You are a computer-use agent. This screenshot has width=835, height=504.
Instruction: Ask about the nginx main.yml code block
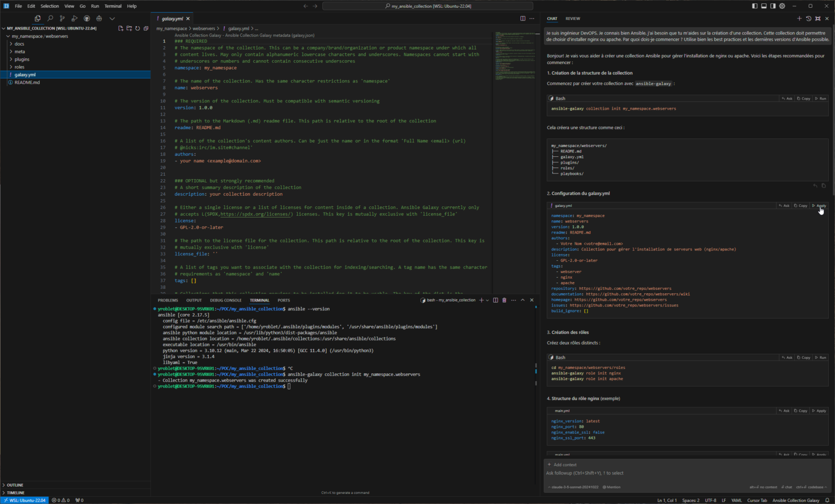coord(784,411)
